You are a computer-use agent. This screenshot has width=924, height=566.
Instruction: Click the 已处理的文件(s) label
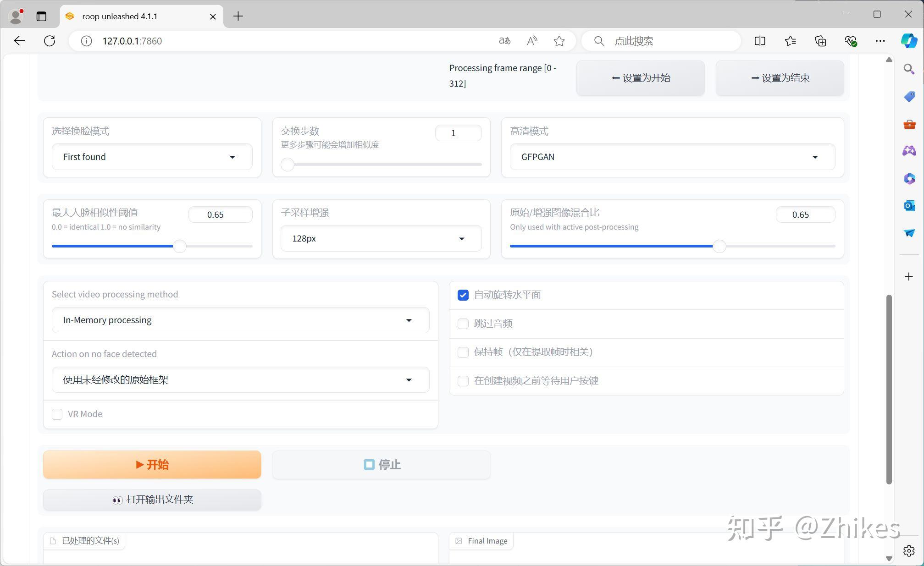coord(84,541)
